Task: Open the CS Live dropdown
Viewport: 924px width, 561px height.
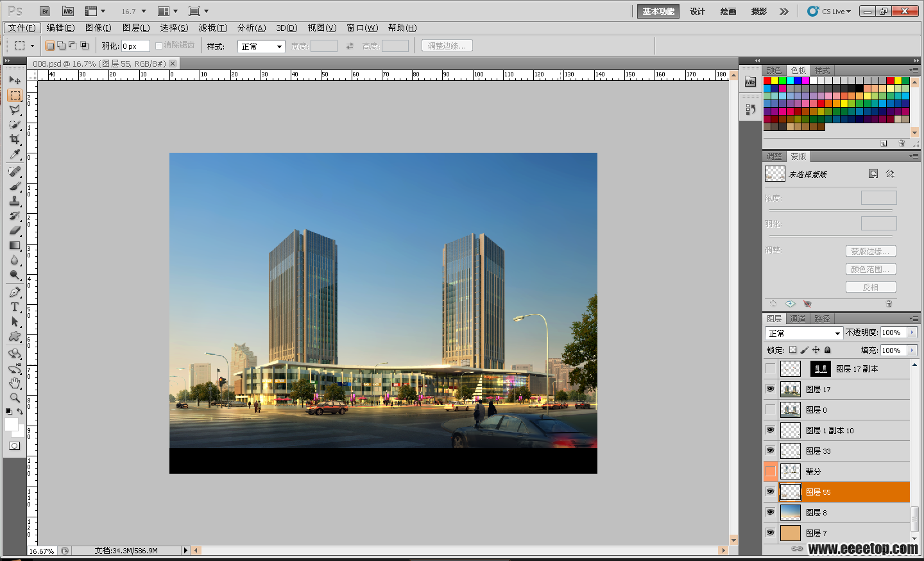Action: point(829,12)
